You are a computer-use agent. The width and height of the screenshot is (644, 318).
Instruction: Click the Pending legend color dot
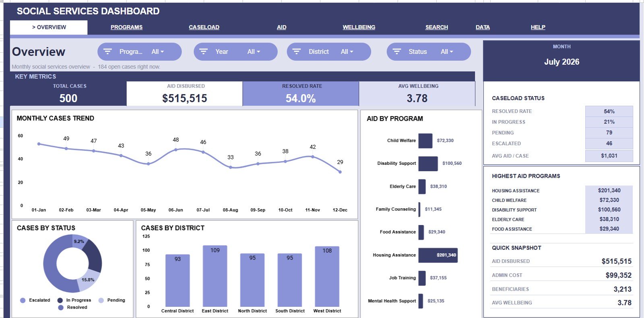[x=101, y=300]
